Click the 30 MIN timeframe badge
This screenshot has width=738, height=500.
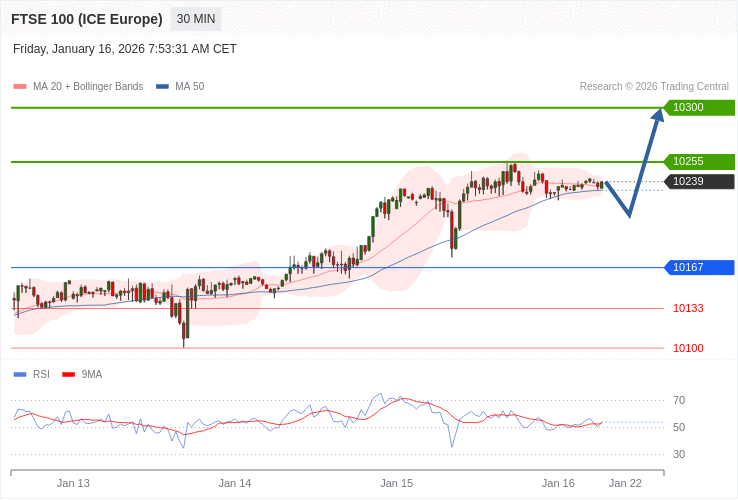[x=196, y=19]
